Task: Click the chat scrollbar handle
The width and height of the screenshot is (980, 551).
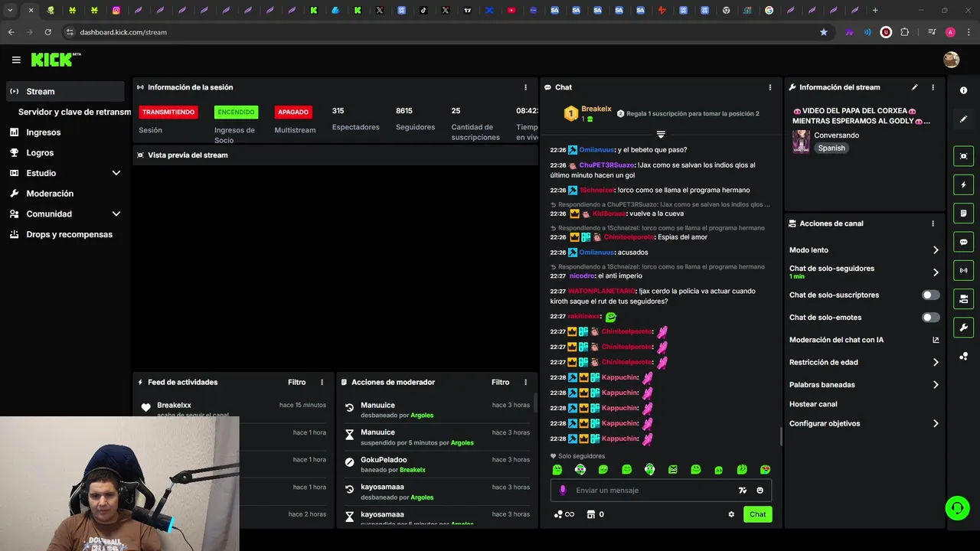Action: tap(781, 437)
